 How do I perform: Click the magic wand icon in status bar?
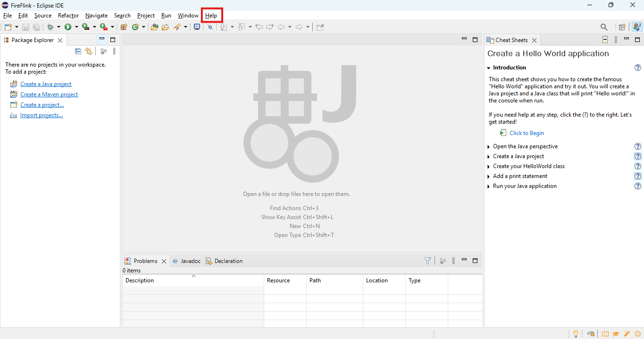pos(627,334)
